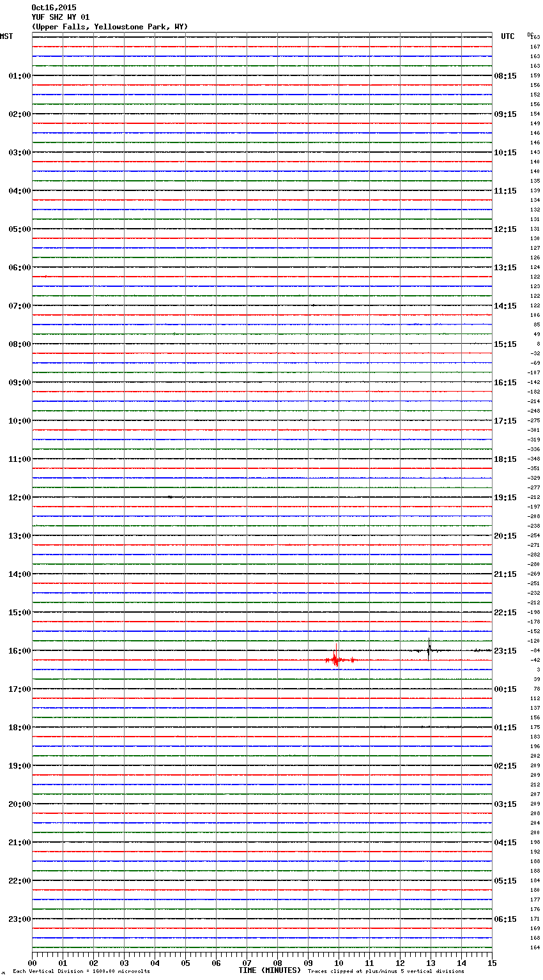543x980 pixels.
Task: Select the 08:00 MST time label
Action: tap(20, 344)
